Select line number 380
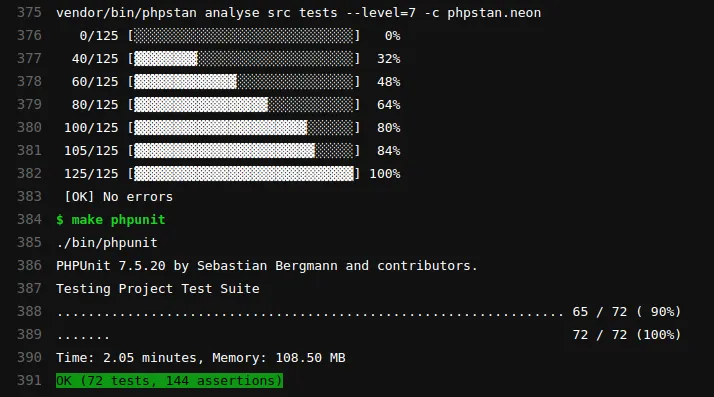714x397 pixels. tap(29, 127)
